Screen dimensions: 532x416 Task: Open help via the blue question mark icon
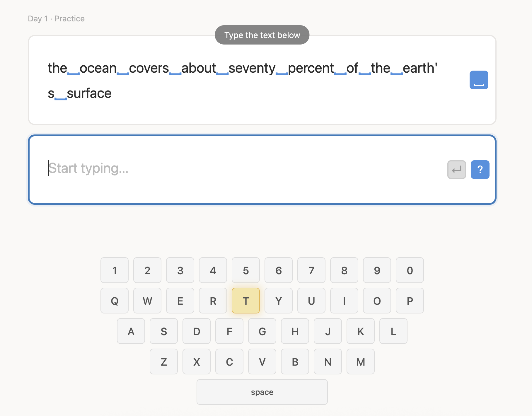[x=480, y=169]
